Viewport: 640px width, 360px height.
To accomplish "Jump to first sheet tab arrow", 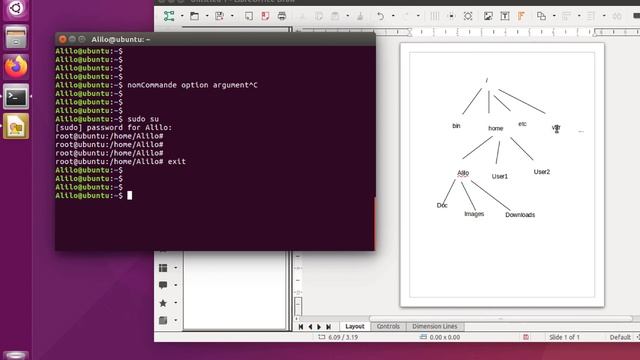I will pyautogui.click(x=301, y=327).
